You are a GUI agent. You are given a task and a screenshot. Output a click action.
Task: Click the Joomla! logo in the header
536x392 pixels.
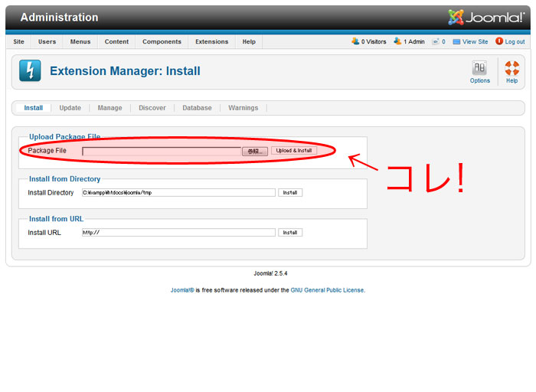(x=487, y=17)
